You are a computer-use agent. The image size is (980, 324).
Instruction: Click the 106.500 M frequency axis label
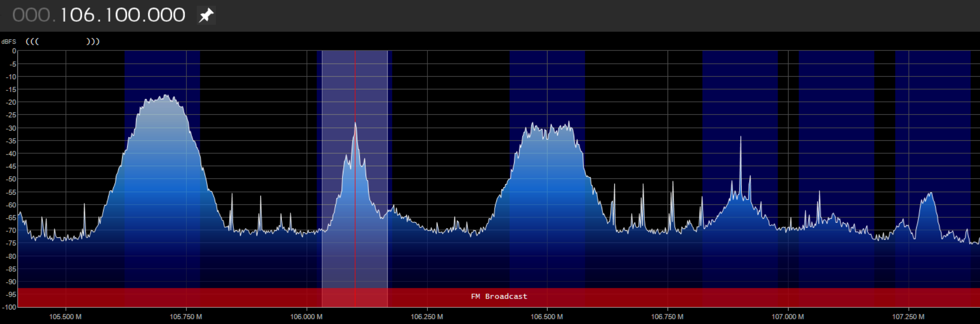pos(547,317)
